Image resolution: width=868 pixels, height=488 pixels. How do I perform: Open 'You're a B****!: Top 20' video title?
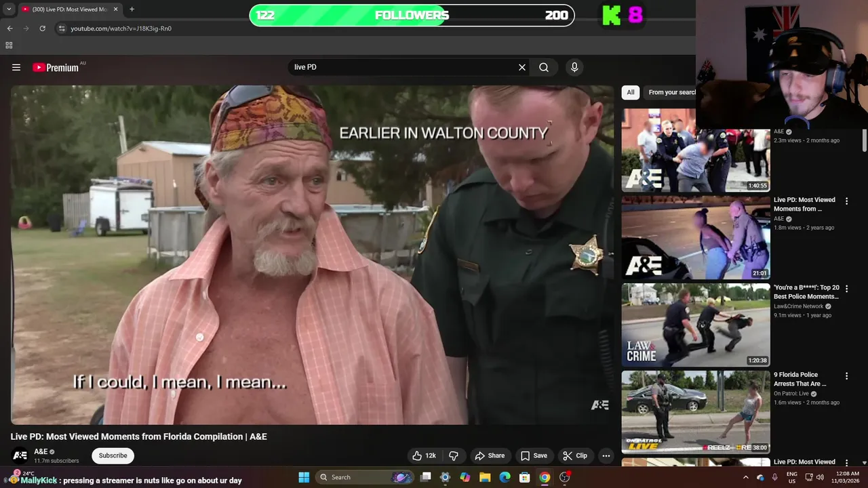coord(806,291)
